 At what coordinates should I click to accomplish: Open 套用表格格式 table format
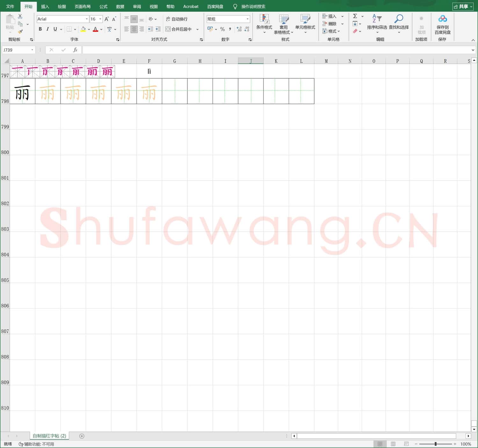(x=283, y=24)
